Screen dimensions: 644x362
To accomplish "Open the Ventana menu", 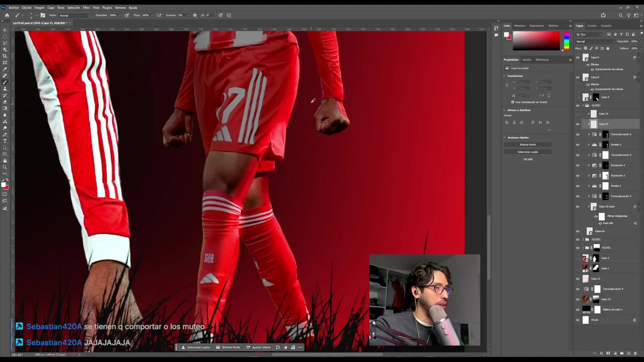I will tap(120, 8).
